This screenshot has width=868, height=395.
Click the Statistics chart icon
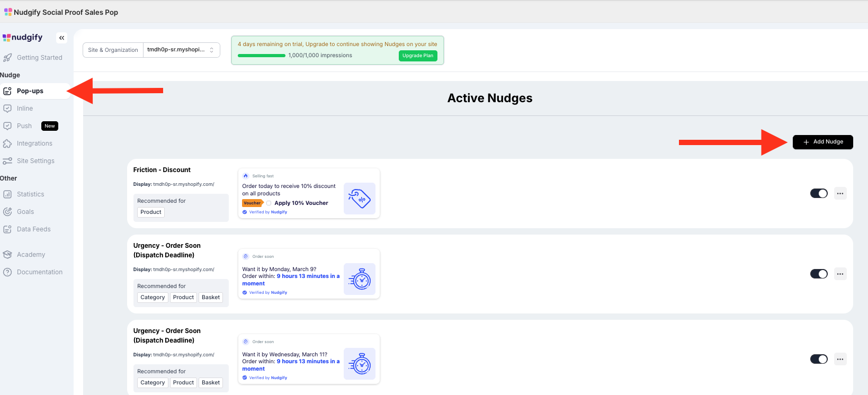7,194
